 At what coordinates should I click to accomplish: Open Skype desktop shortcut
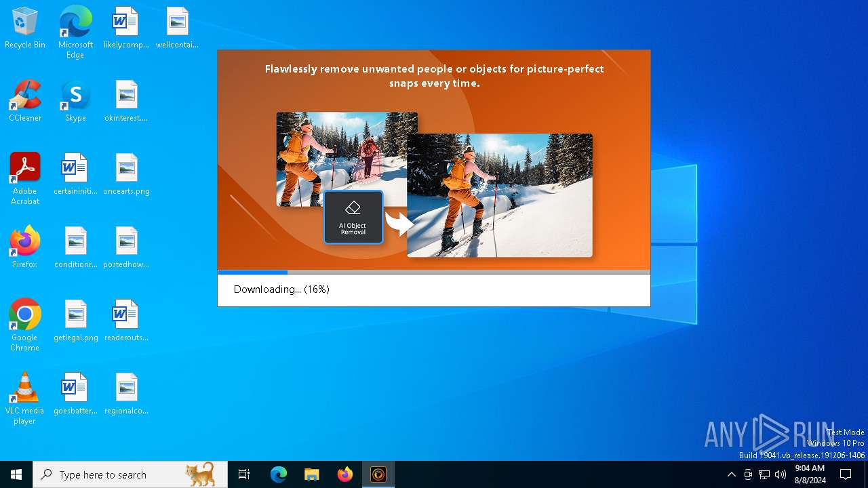tap(75, 102)
